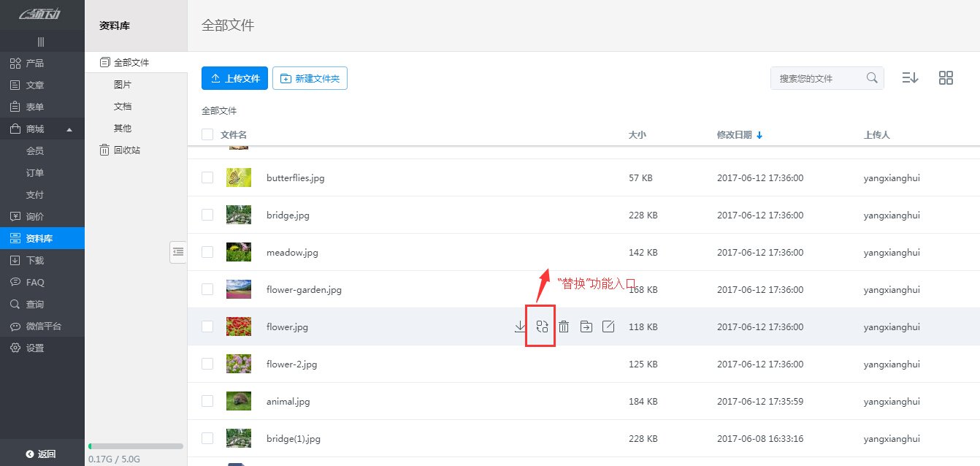Open the sort order options icon
The image size is (980, 466).
(910, 78)
